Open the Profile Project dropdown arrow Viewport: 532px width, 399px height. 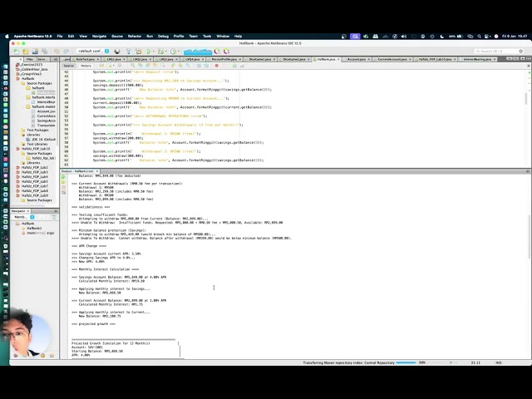point(179,52)
